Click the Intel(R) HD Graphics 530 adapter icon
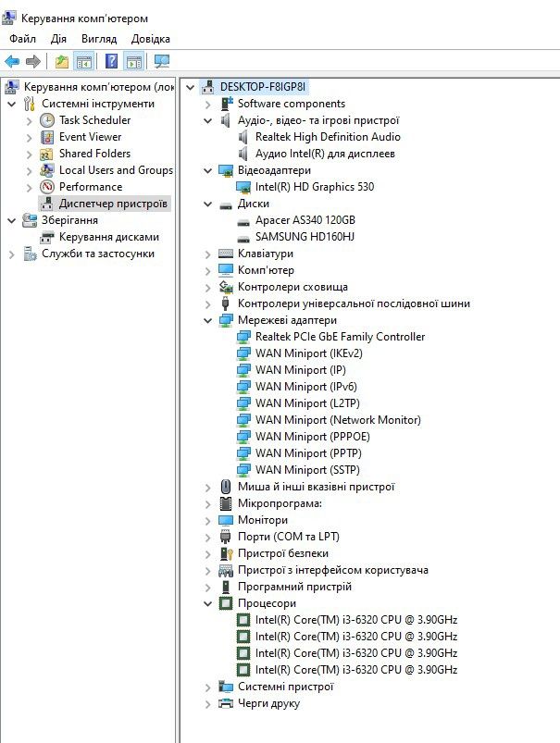 243,187
